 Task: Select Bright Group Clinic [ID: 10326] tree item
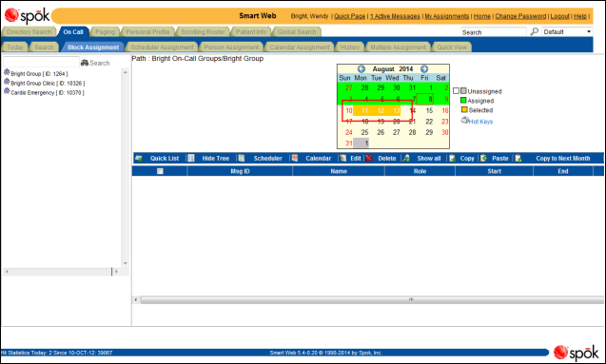[48, 83]
